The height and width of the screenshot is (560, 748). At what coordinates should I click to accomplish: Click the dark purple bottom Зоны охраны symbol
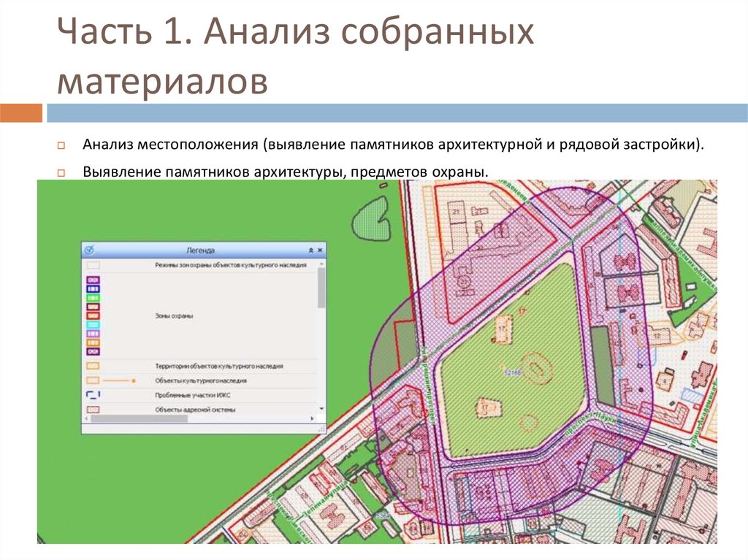pyautogui.click(x=93, y=350)
